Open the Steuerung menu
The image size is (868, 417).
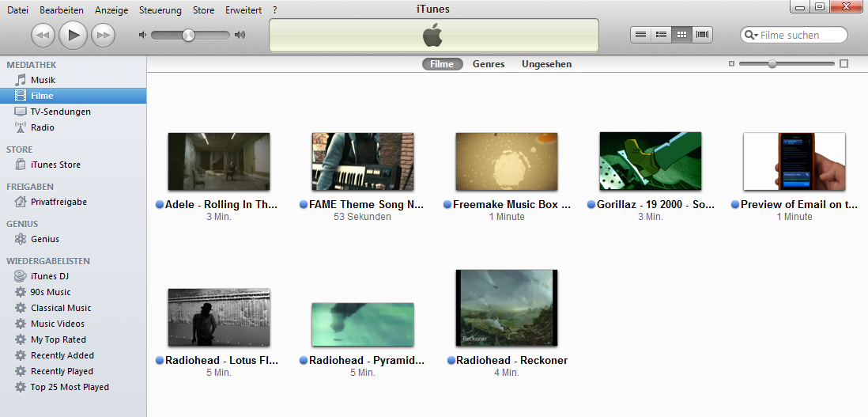pyautogui.click(x=160, y=10)
